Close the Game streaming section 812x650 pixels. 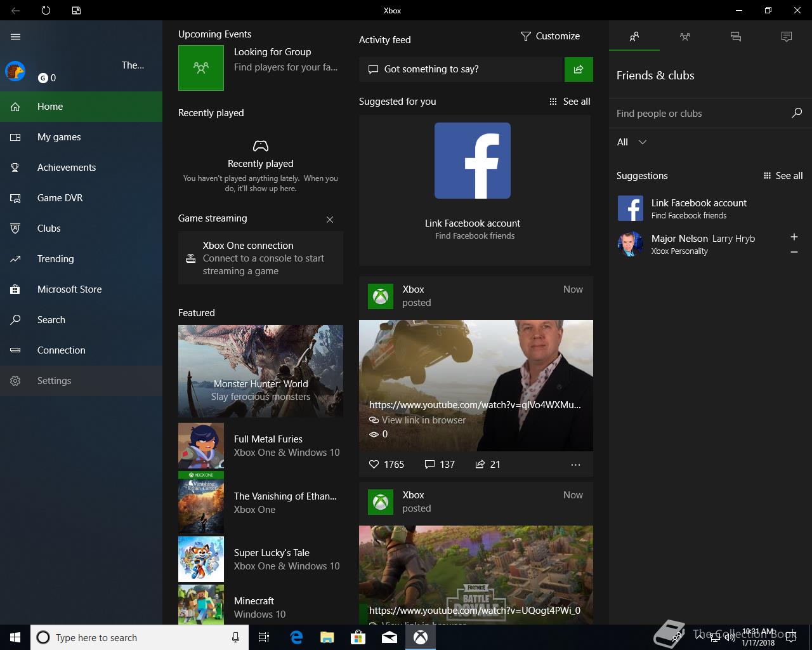click(330, 220)
